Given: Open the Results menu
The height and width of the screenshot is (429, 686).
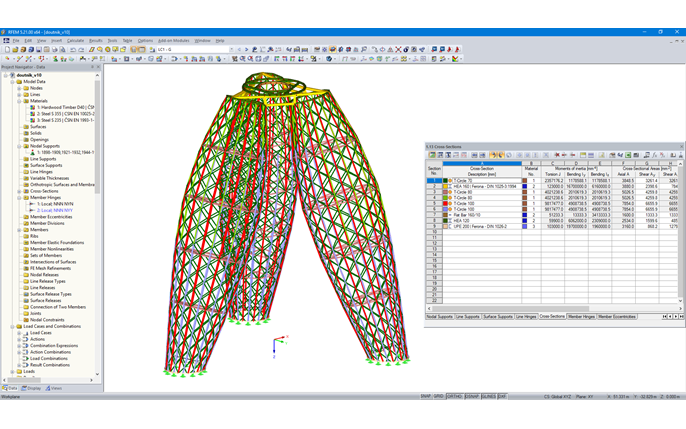Looking at the screenshot, I should pos(95,40).
